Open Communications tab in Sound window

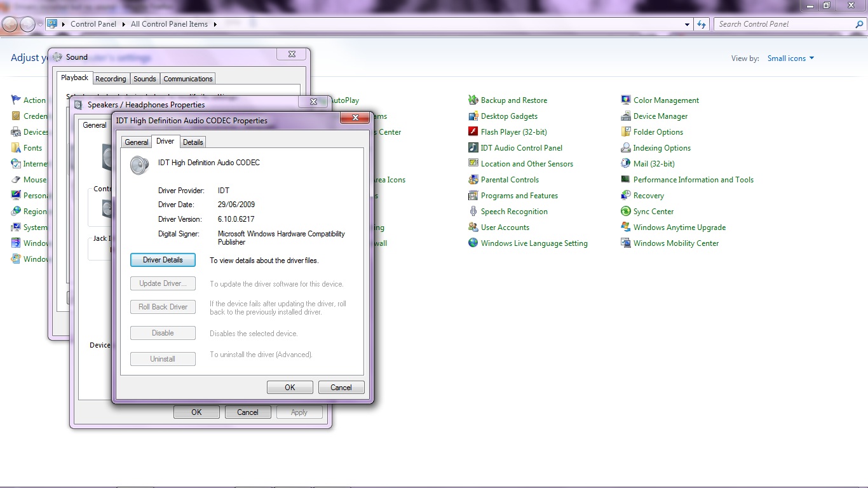[x=187, y=79]
